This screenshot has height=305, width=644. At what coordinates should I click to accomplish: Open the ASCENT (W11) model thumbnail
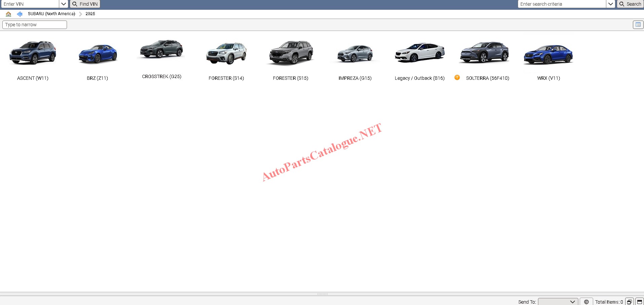[33, 53]
